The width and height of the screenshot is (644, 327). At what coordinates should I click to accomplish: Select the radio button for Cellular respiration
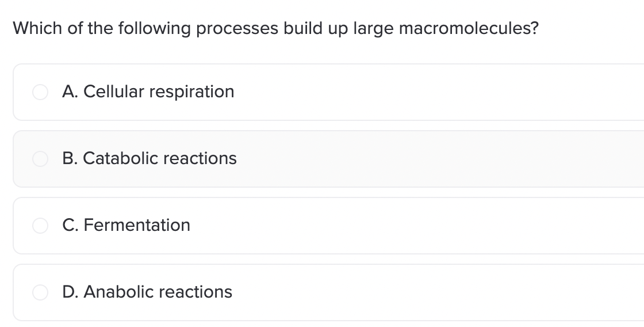coord(40,92)
